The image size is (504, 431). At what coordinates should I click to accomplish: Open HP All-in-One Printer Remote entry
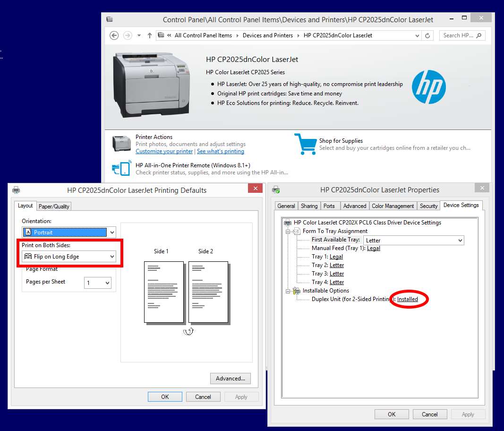[x=193, y=165]
